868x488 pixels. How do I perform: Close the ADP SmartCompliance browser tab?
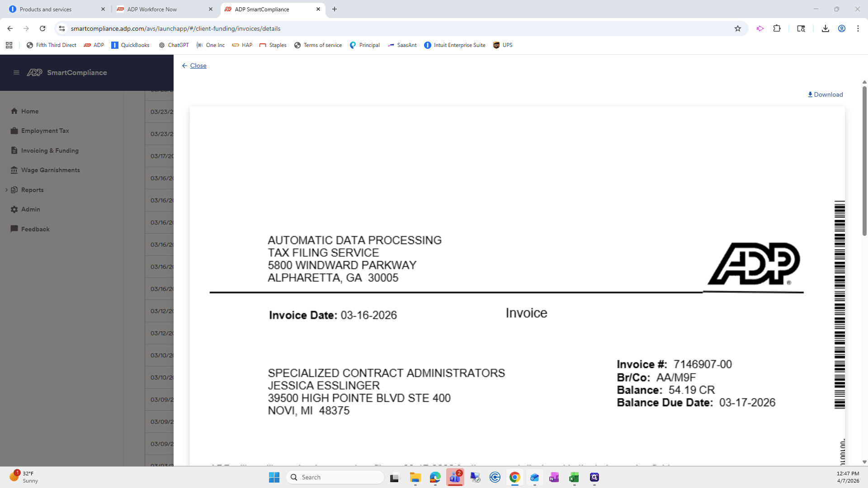[x=318, y=9]
